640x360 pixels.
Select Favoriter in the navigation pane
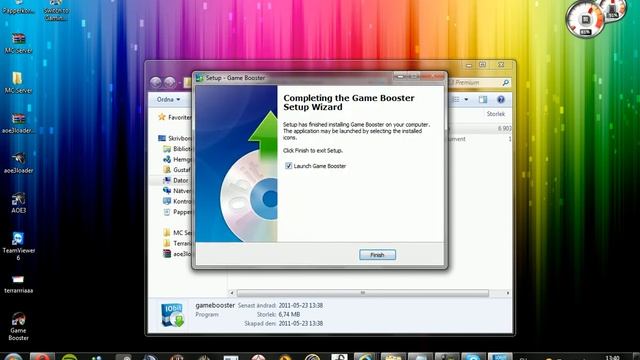point(174,117)
